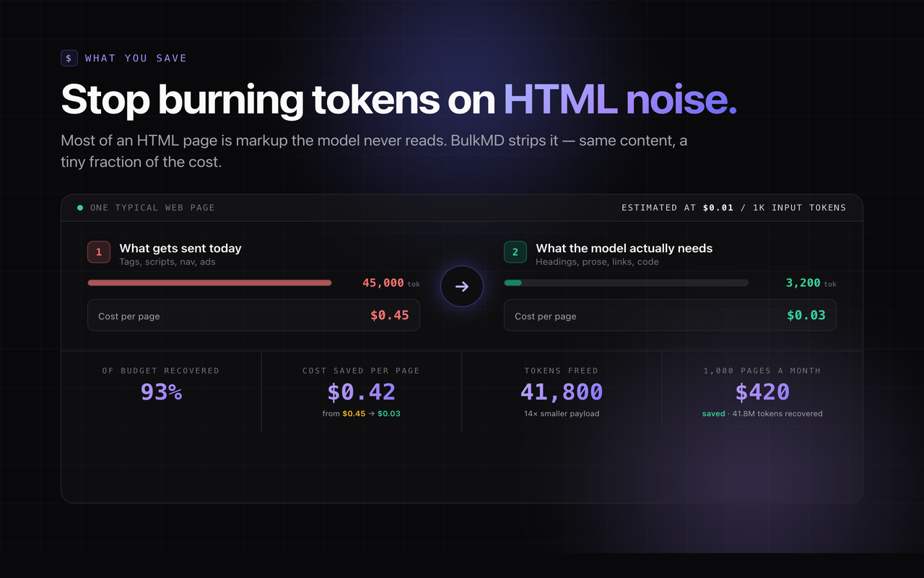
Task: Click the red number 1 badge
Action: (x=99, y=252)
